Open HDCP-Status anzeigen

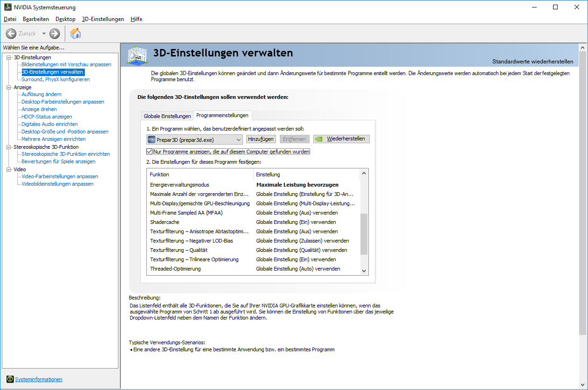[47, 117]
